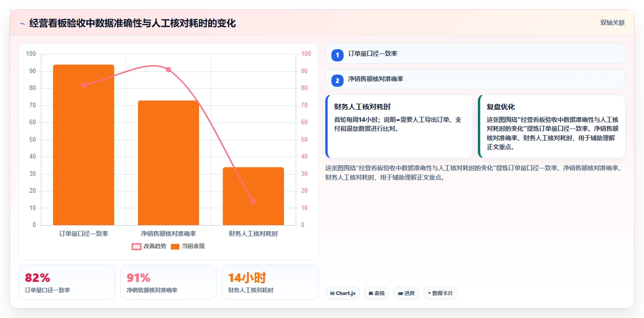Click the left axis value 100
The width and height of the screenshot is (644, 318).
[31, 54]
